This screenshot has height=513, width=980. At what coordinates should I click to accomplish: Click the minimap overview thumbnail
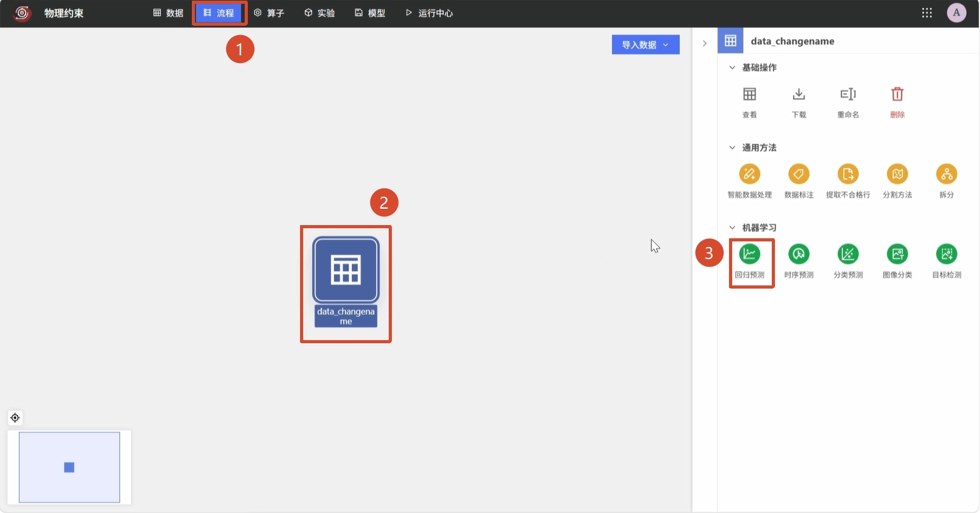point(69,467)
